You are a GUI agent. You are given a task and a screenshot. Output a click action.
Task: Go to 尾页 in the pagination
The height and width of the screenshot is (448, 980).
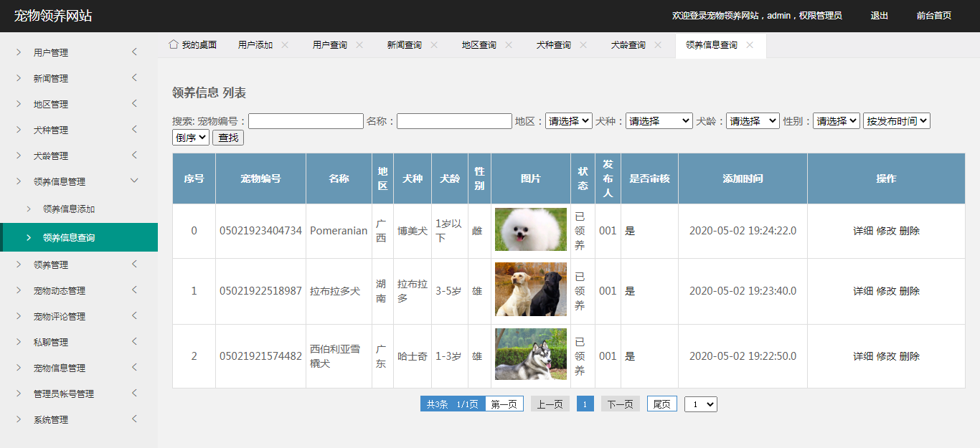pyautogui.click(x=661, y=404)
